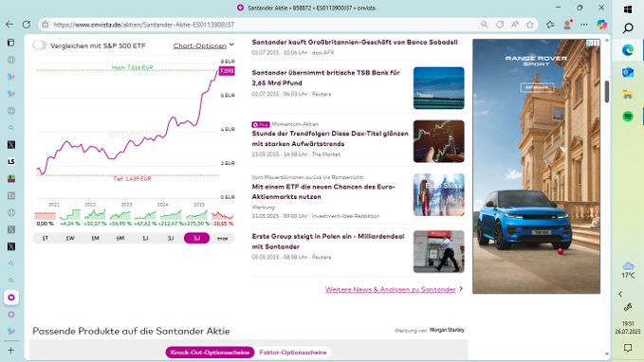Screen dimensions: 644x362
Task: Open Edge Settings and more menu
Action: 583,25
